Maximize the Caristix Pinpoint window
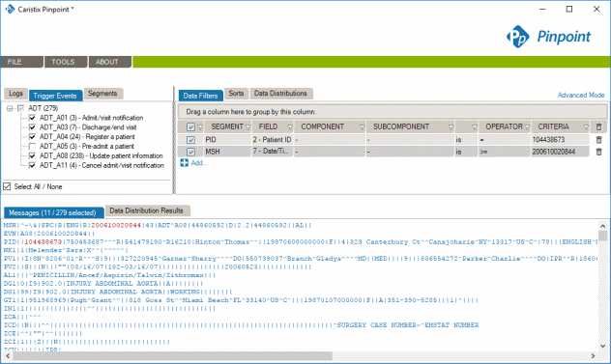 569,9
